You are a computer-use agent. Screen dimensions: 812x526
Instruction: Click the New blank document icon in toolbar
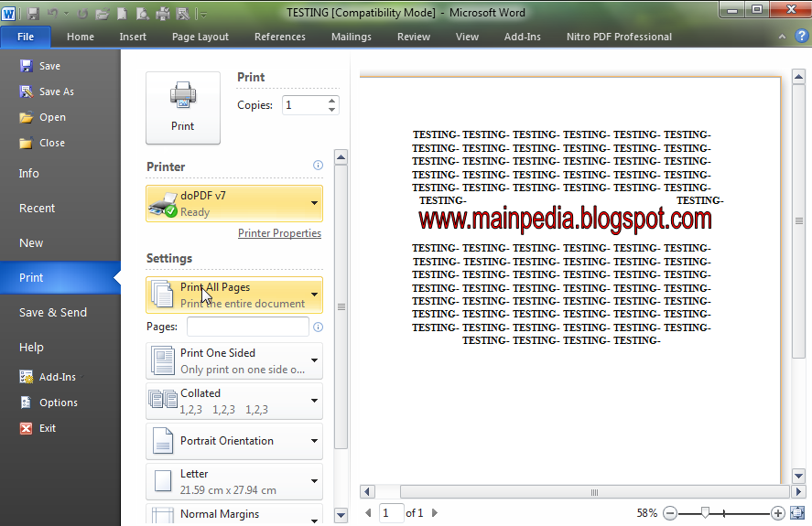pyautogui.click(x=123, y=14)
